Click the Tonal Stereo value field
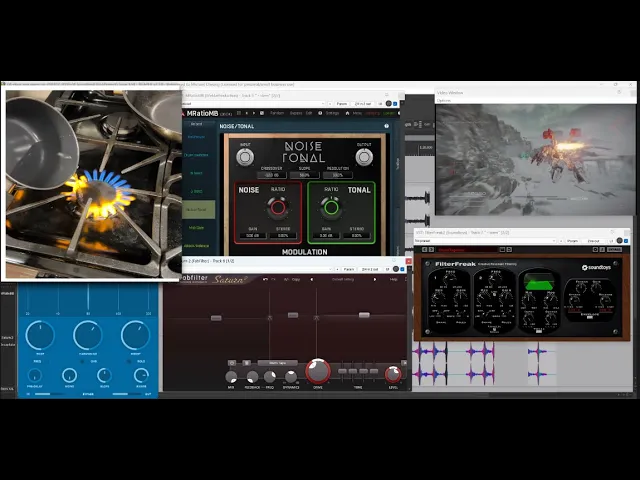 (x=357, y=236)
